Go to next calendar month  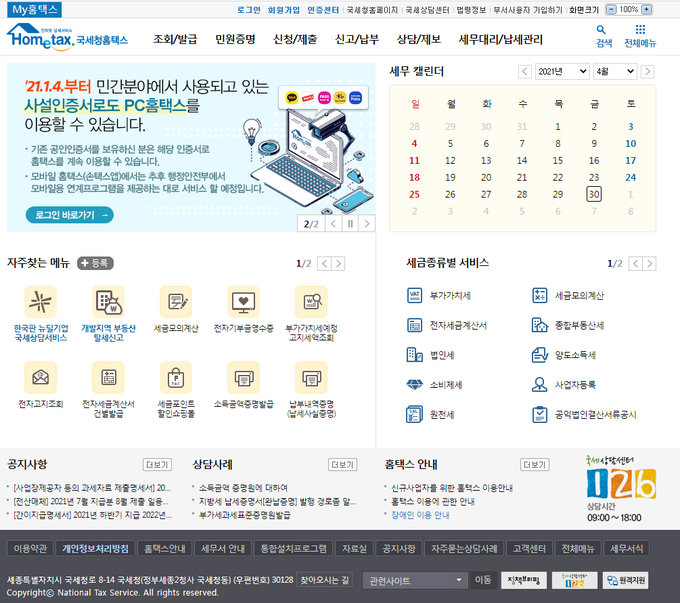647,72
